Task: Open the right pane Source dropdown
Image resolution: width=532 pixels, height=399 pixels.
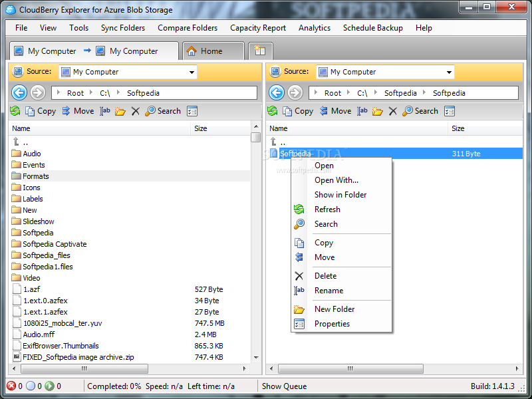Action: point(449,72)
